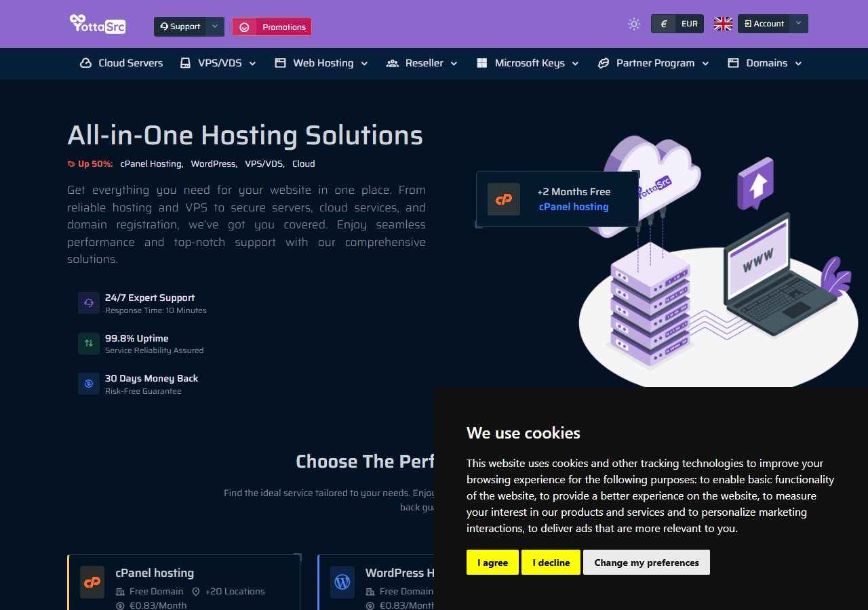This screenshot has height=610, width=868.
Task: Open the Partner Program menu
Action: [x=654, y=63]
